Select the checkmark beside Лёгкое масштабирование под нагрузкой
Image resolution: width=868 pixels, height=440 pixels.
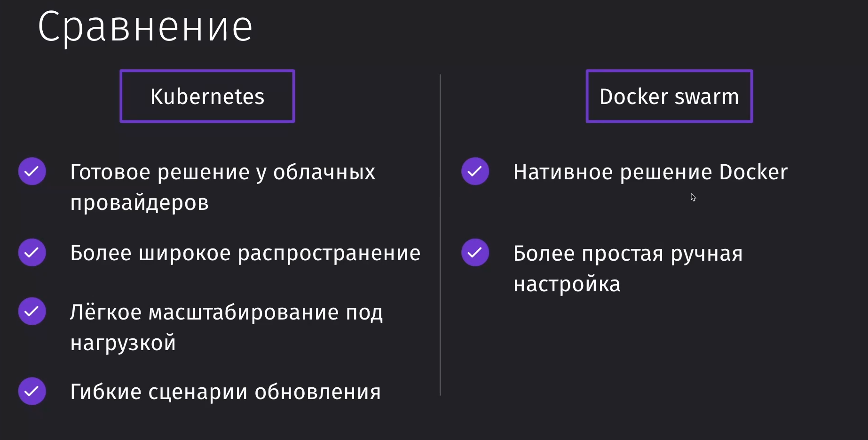point(32,311)
